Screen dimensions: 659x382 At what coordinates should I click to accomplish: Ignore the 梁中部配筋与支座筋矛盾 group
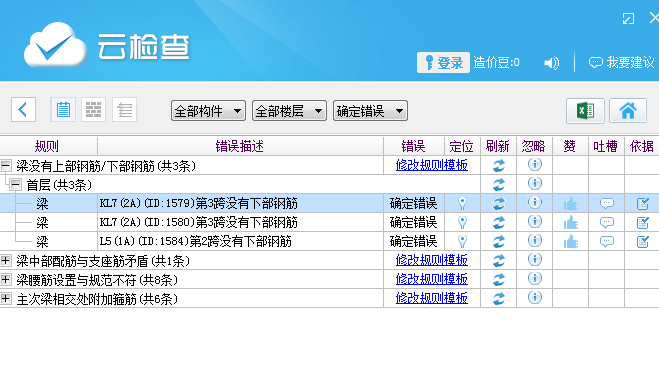[535, 259]
